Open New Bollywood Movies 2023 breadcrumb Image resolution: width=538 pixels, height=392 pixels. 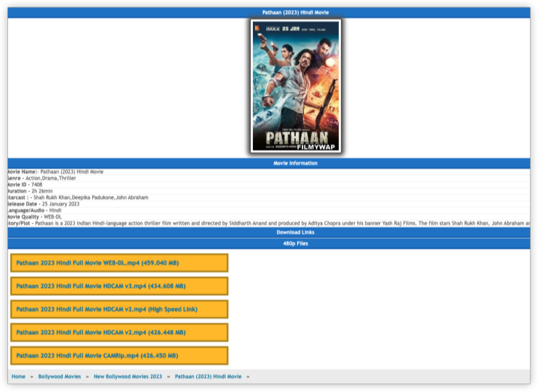pos(128,377)
